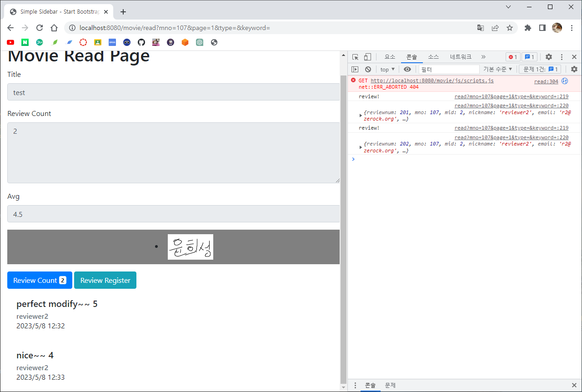Image resolution: width=582 pixels, height=392 pixels.
Task: Open the blue OP.GG bookmark
Action: coord(112,42)
